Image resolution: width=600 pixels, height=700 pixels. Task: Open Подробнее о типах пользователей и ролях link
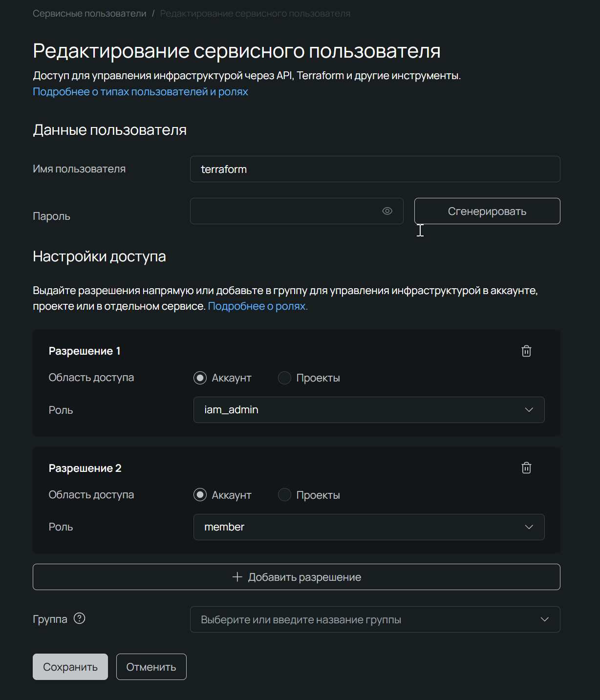click(x=140, y=91)
